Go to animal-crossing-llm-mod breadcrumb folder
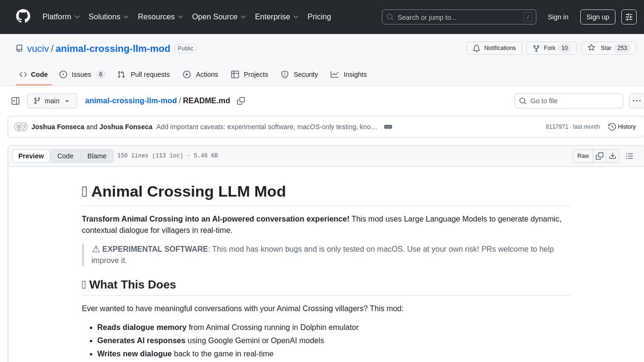Image resolution: width=644 pixels, height=362 pixels. point(131,100)
